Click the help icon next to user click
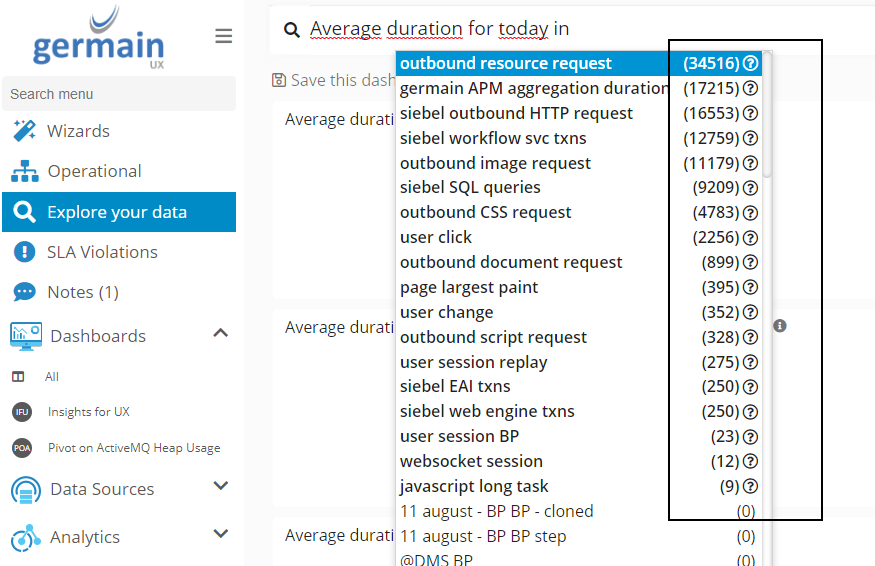875x566 pixels. [x=750, y=238]
